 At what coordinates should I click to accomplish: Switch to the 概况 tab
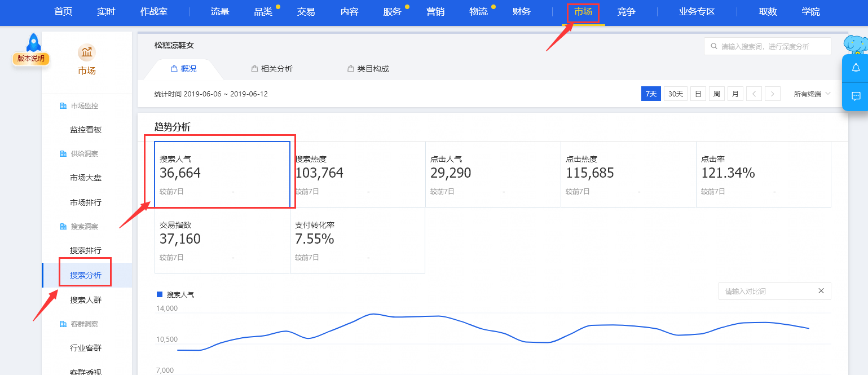[x=184, y=69]
